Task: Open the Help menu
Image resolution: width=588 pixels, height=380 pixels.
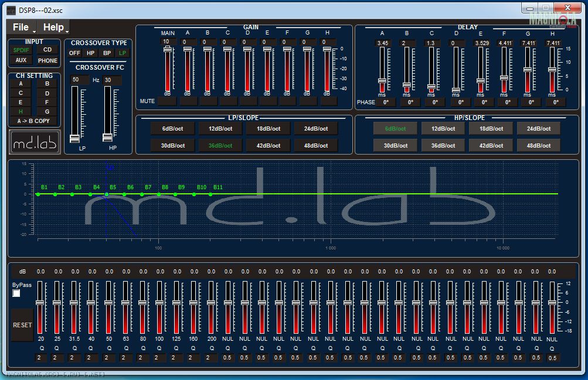Action: click(x=55, y=28)
